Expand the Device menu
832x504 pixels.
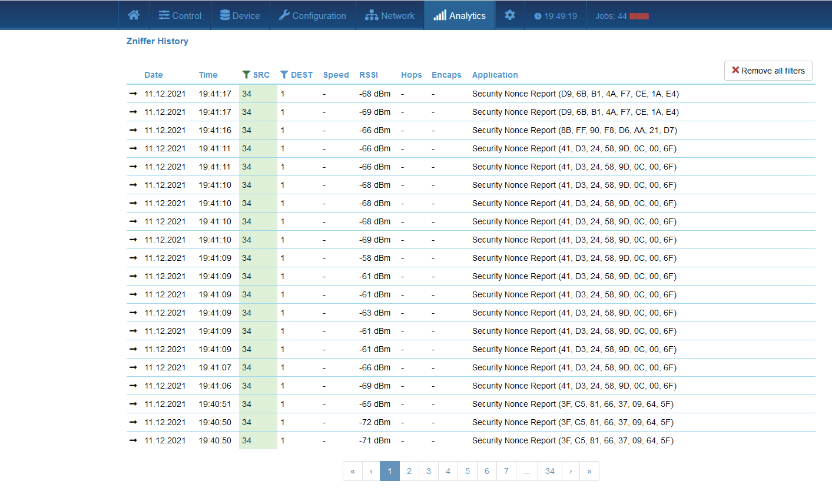click(x=240, y=16)
